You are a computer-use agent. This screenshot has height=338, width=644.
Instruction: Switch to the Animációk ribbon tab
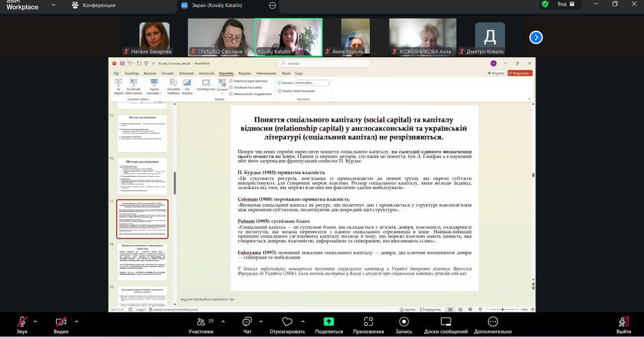[206, 73]
